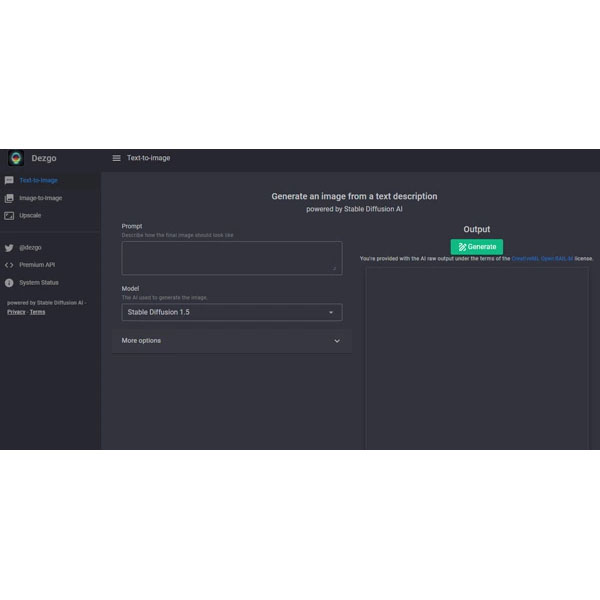Click the Premium API code brackets icon
Screen dimensions: 600x600
[x=9, y=265]
